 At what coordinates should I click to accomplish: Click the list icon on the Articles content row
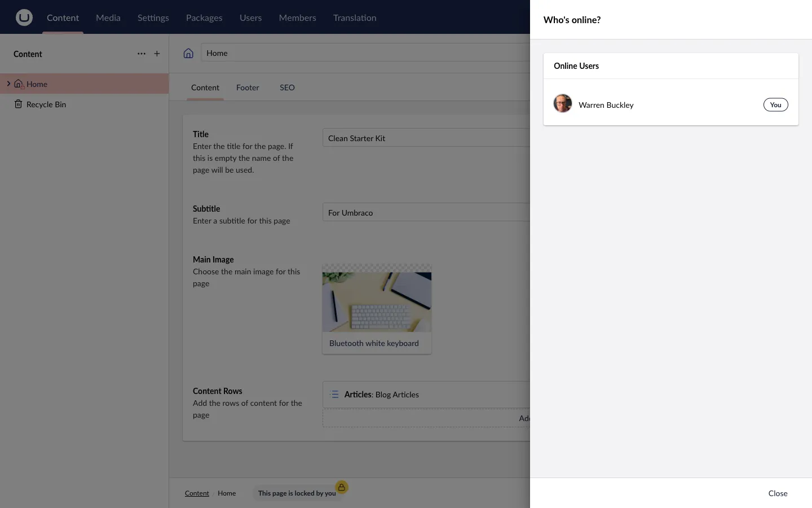tap(334, 395)
